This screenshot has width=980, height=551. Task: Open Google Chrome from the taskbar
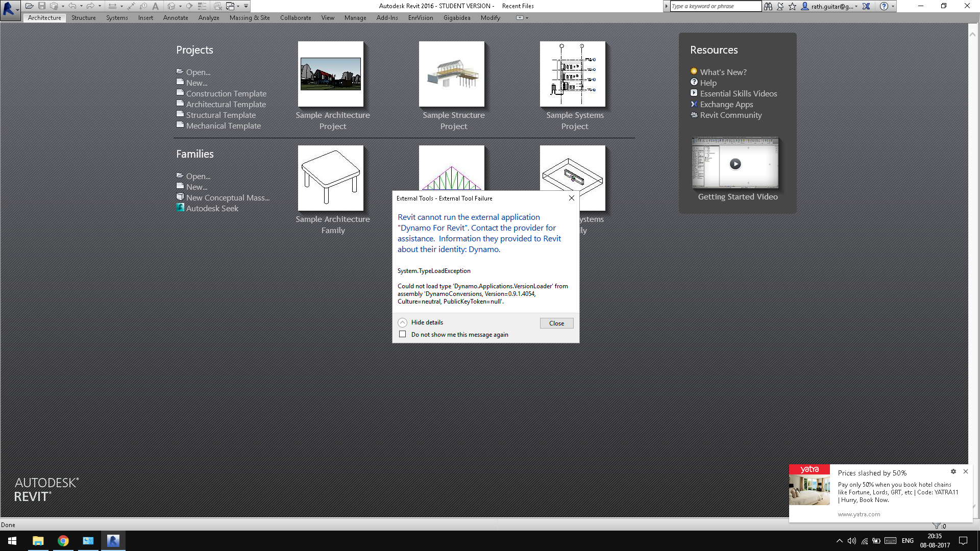pos(63,541)
